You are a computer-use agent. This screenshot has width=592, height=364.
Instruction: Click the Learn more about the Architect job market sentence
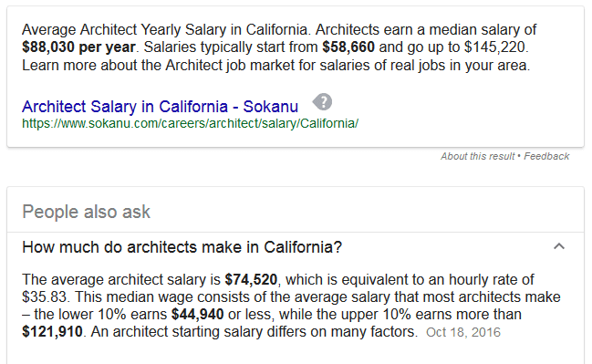click(x=276, y=66)
